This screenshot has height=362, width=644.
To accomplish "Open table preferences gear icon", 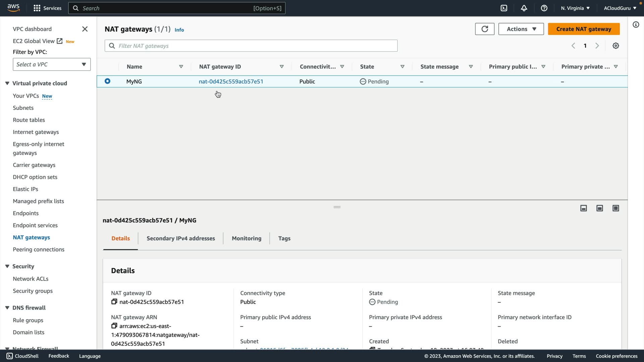I will point(615,46).
